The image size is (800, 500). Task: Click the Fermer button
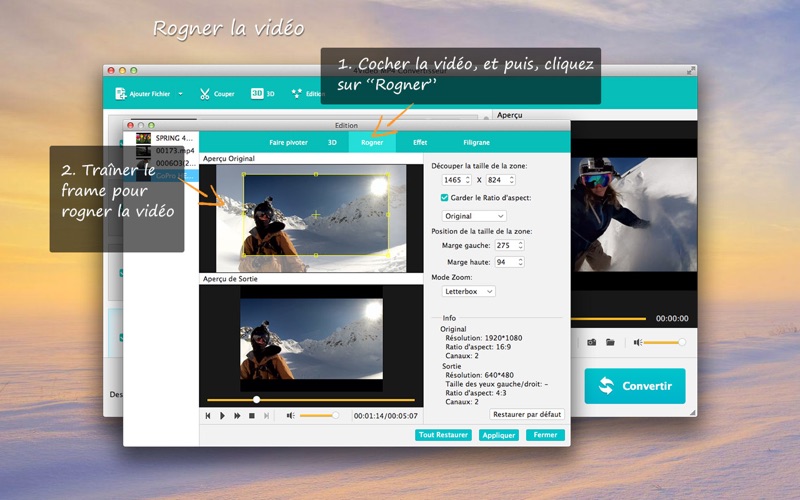545,435
